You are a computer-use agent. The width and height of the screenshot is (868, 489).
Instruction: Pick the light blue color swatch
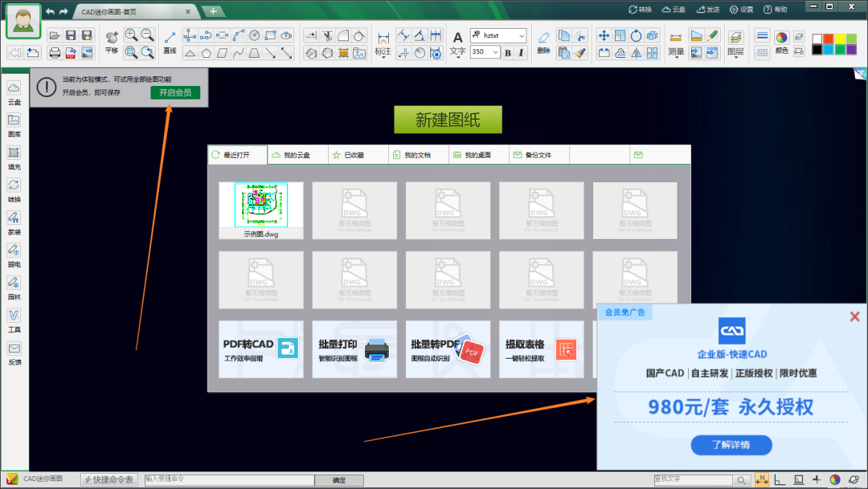point(828,49)
